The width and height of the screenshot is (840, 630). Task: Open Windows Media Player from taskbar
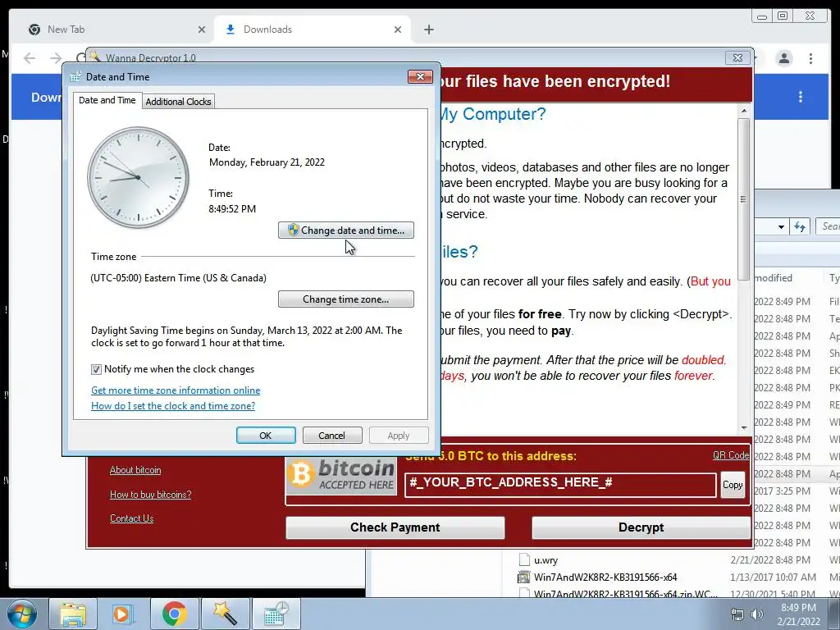[x=123, y=614]
